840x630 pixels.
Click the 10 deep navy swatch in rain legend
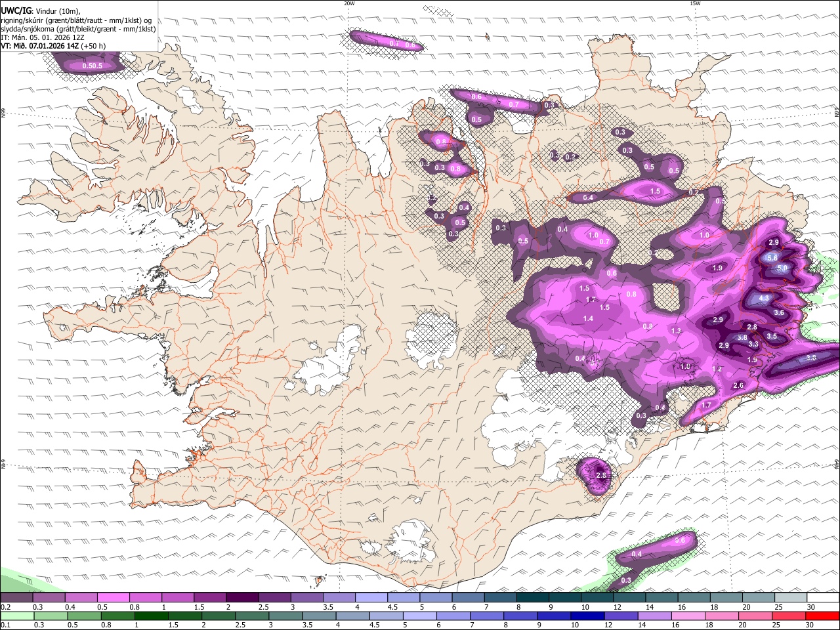click(x=587, y=616)
